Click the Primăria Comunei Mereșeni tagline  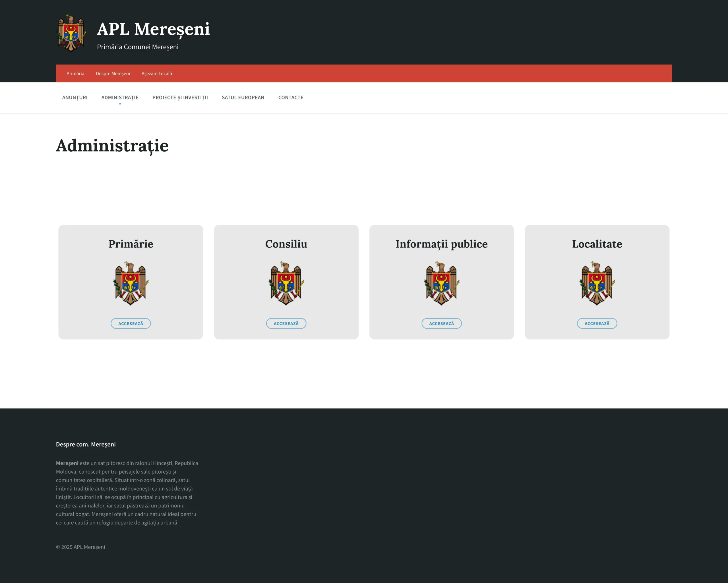(x=137, y=47)
